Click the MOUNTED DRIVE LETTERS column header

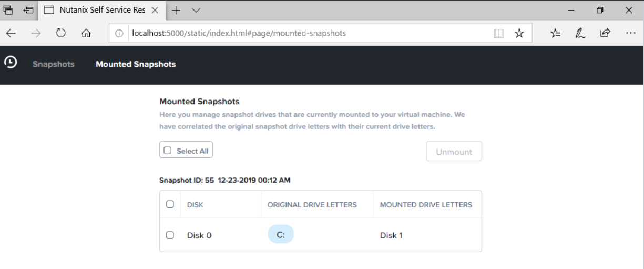pos(426,205)
